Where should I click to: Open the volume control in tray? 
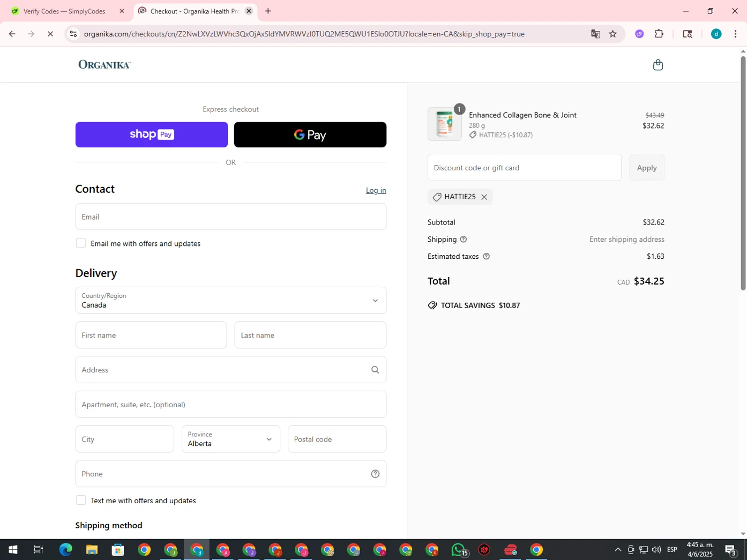pos(656,550)
